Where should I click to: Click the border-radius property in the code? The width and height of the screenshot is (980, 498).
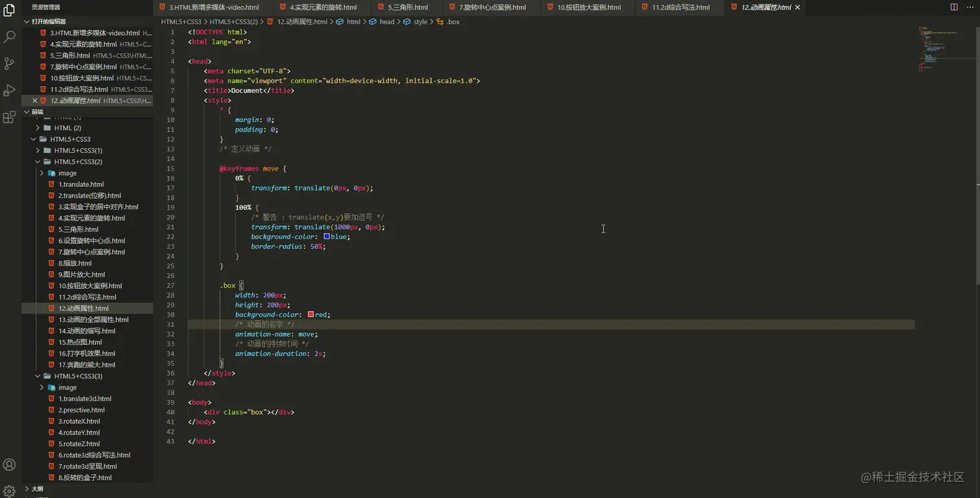tap(277, 246)
